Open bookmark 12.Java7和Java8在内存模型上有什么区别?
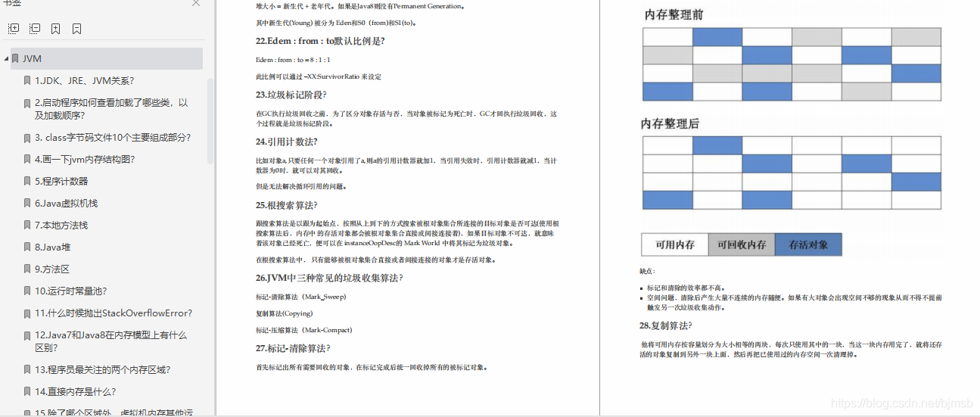Image resolution: width=980 pixels, height=417 pixels. [x=110, y=341]
